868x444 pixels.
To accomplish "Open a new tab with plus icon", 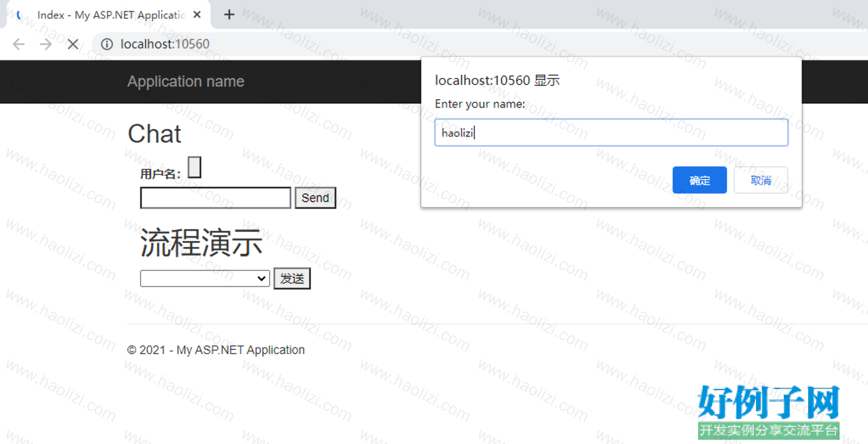I will point(229,15).
